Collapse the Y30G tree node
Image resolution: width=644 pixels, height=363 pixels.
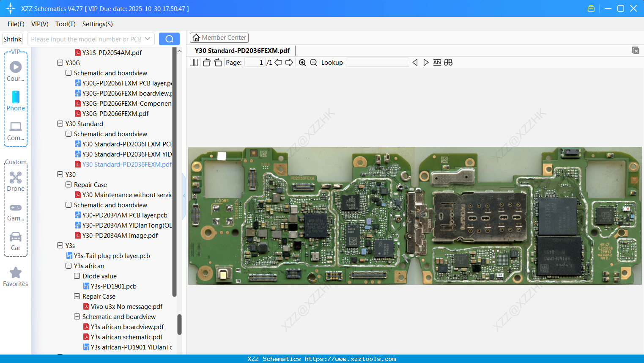60,63
